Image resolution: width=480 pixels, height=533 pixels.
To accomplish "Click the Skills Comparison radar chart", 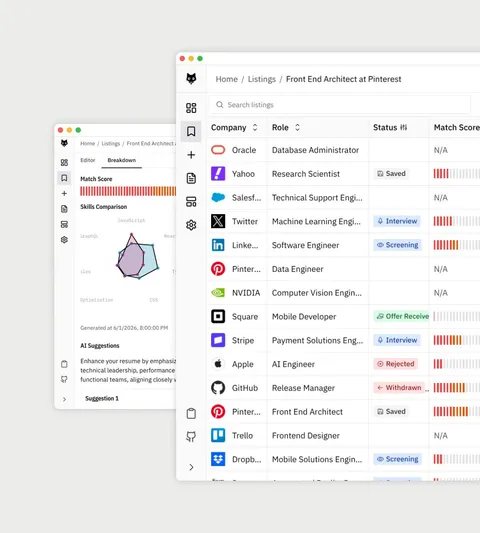I will point(137,256).
